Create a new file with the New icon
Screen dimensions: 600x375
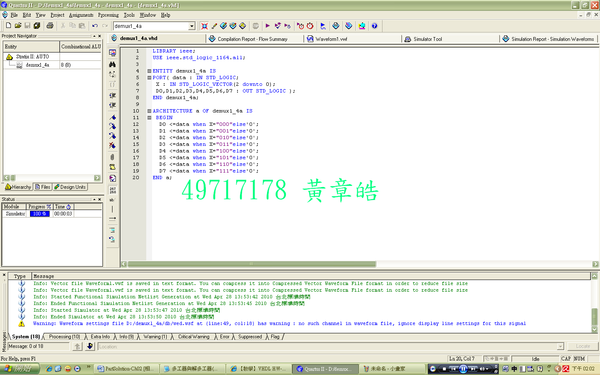(x=8, y=26)
